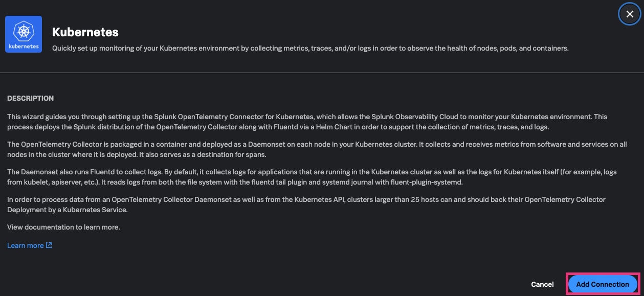Image resolution: width=644 pixels, height=296 pixels.
Task: Click the 'View documentation to learn more' line
Action: click(x=63, y=227)
